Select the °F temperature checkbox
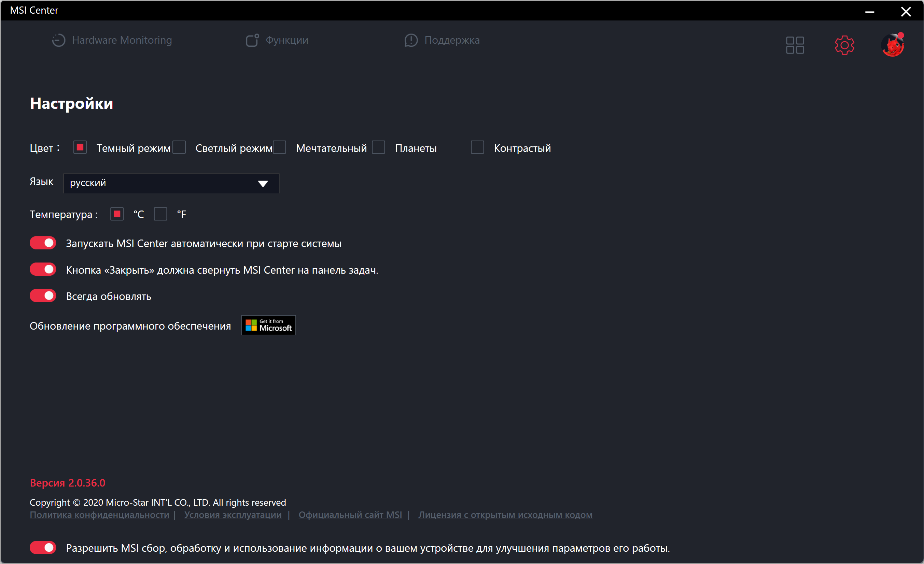Viewport: 924px width, 564px height. 160,214
